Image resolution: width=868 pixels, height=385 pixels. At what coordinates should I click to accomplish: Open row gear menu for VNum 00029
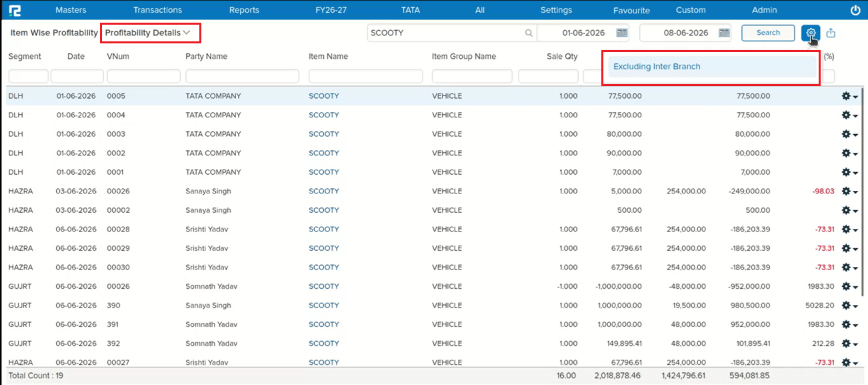[x=849, y=248]
